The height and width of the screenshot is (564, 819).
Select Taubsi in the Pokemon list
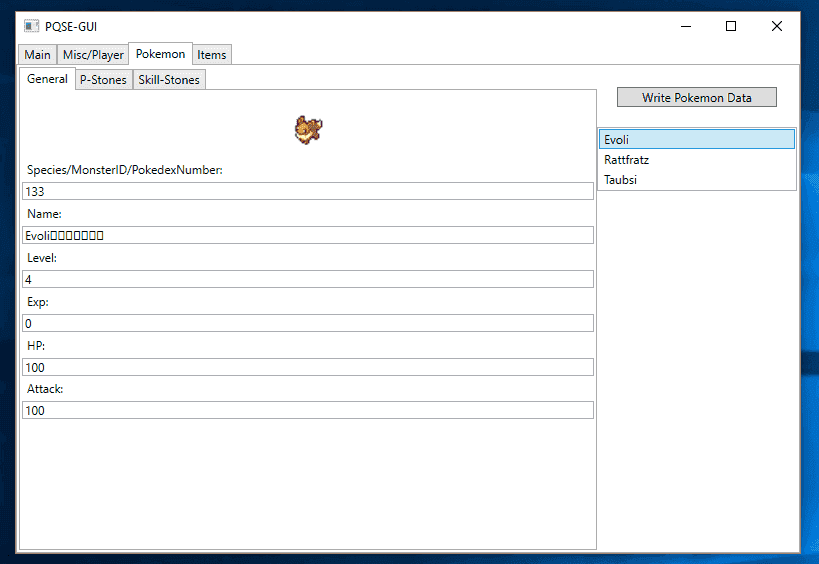tap(696, 180)
